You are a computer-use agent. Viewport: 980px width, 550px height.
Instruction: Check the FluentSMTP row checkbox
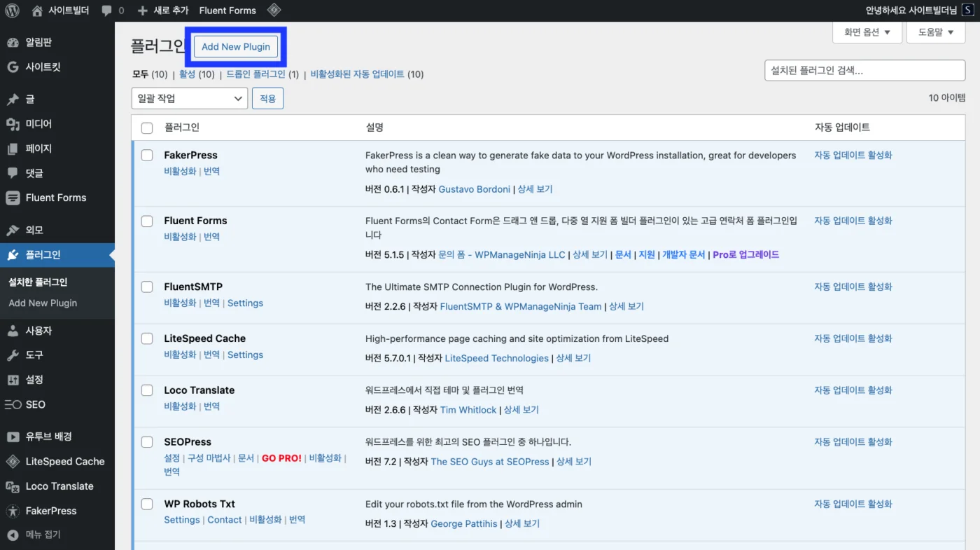(x=147, y=287)
